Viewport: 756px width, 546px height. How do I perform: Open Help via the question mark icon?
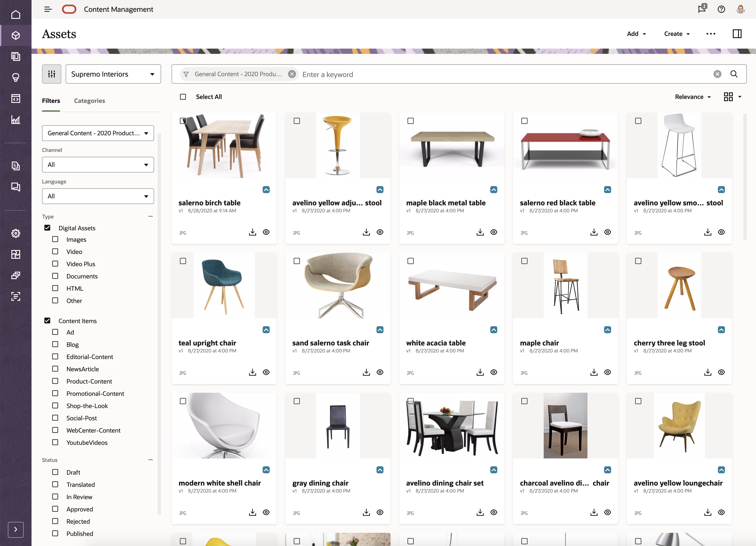[x=721, y=9]
